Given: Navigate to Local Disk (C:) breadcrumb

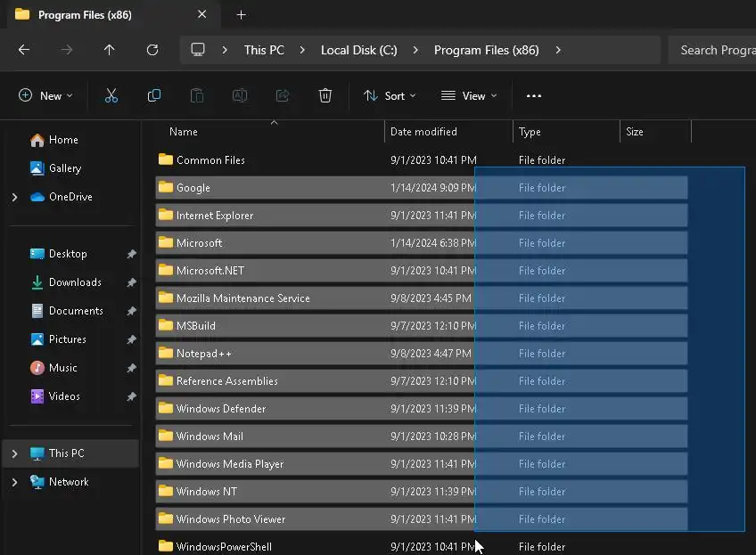Looking at the screenshot, I should (359, 50).
